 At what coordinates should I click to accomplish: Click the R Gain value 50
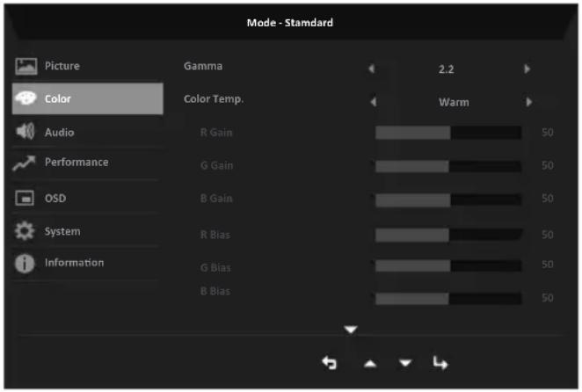(x=548, y=132)
